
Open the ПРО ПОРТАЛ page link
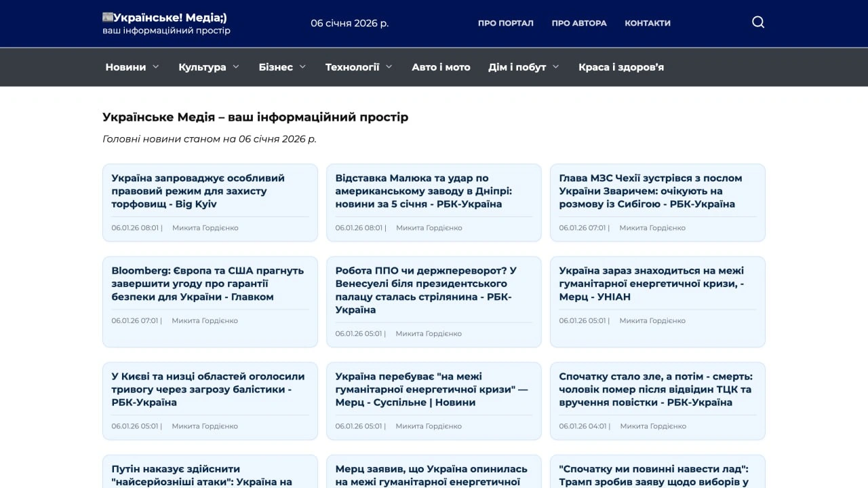point(505,23)
